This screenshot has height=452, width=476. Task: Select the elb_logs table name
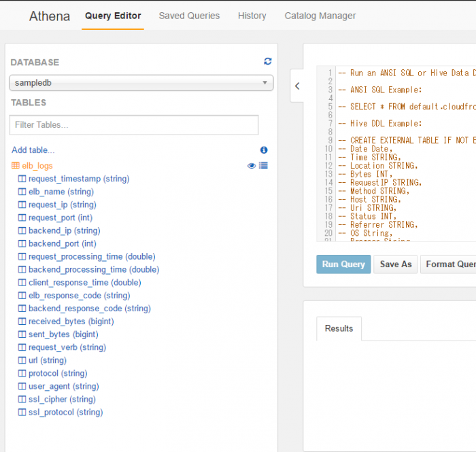point(37,166)
